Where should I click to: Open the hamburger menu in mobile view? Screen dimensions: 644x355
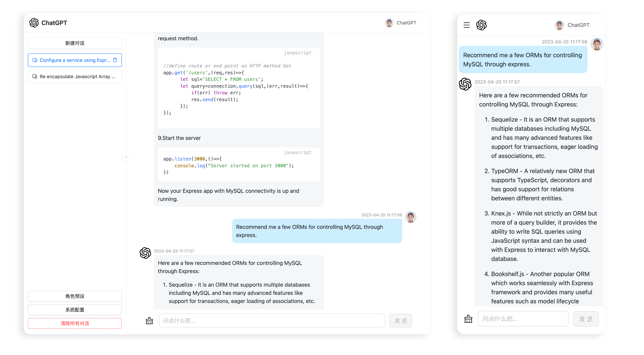click(466, 25)
